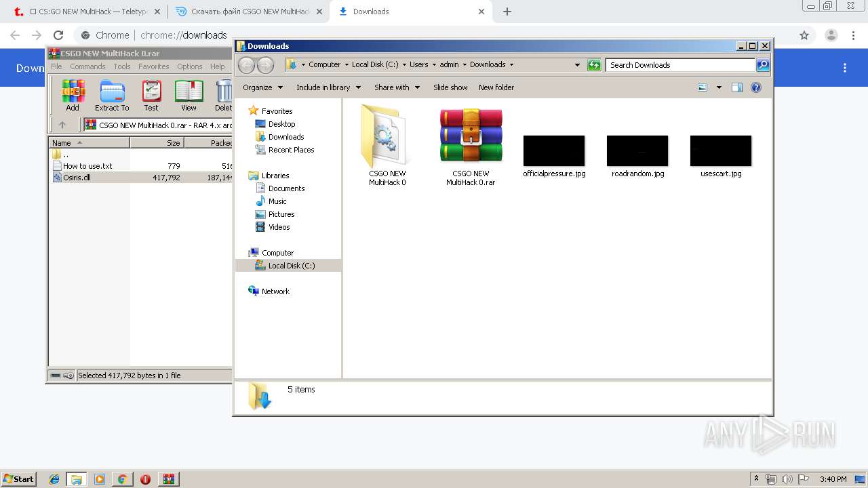Sort WinRAR list by Size column
Screen dimensions: 868x488
point(157,142)
